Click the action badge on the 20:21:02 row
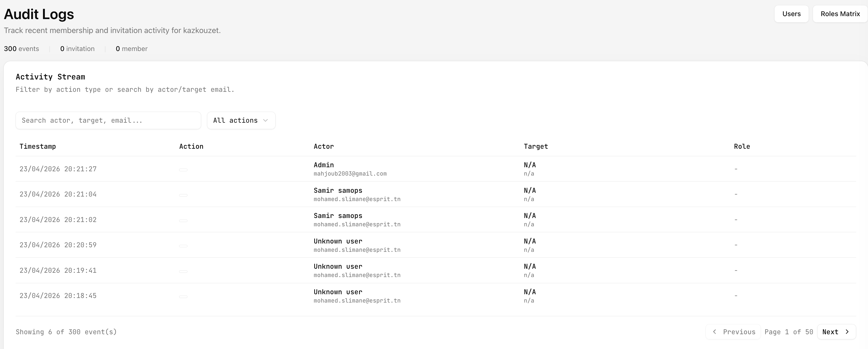The height and width of the screenshot is (349, 868). coord(183,220)
